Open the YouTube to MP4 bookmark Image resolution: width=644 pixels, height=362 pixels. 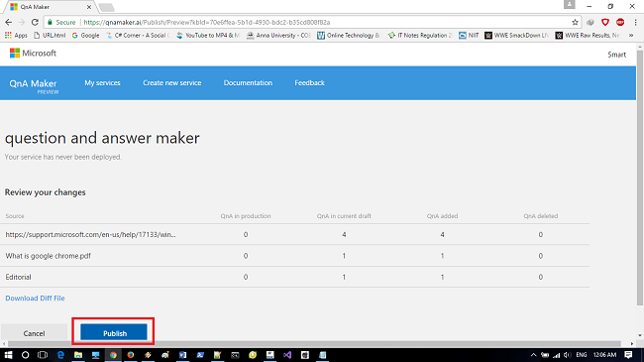(208, 36)
